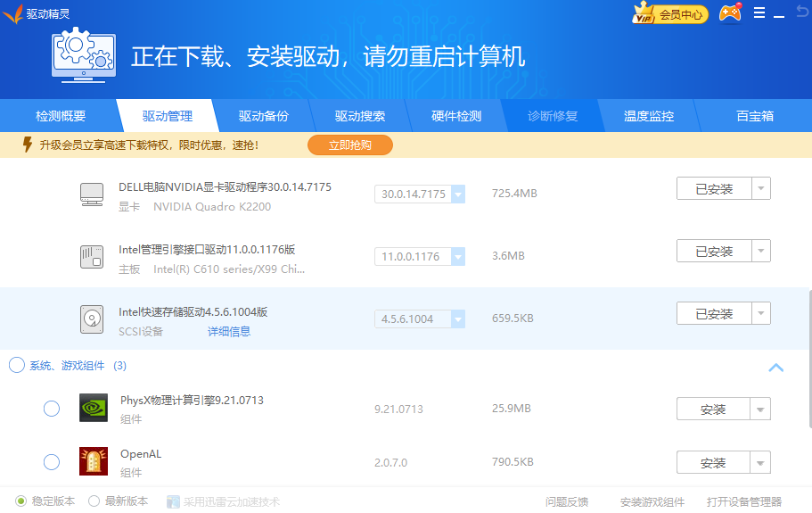Switch to the 百宝箱 tab
Viewport: 812px width, 513px height.
click(755, 116)
